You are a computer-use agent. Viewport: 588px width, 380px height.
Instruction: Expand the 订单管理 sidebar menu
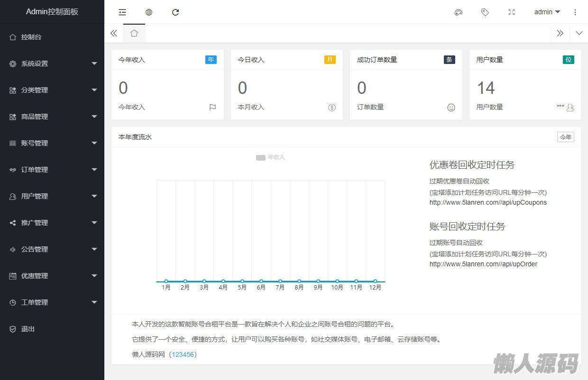[52, 170]
